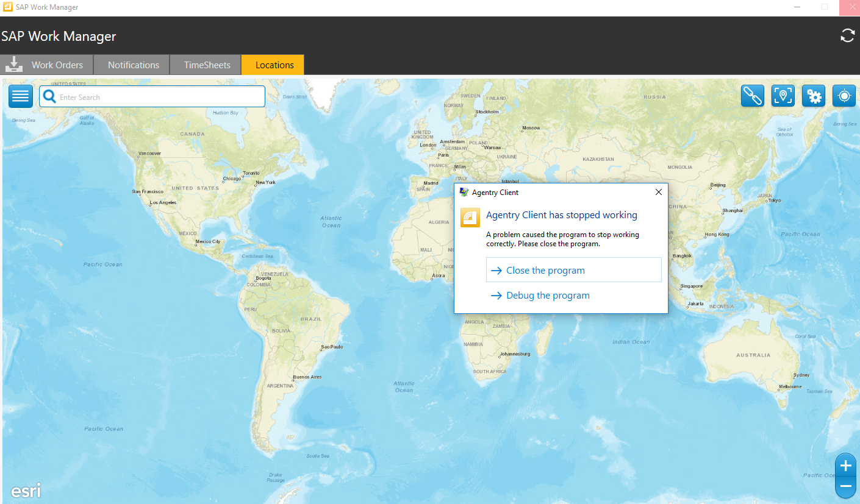
Task: Click the Los Angeles map label
Action: point(163,202)
